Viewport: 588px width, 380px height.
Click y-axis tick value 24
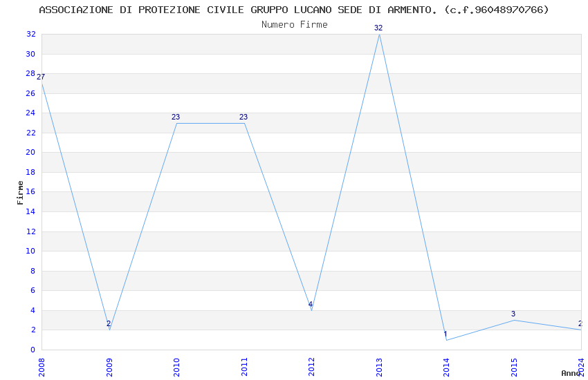(x=30, y=113)
